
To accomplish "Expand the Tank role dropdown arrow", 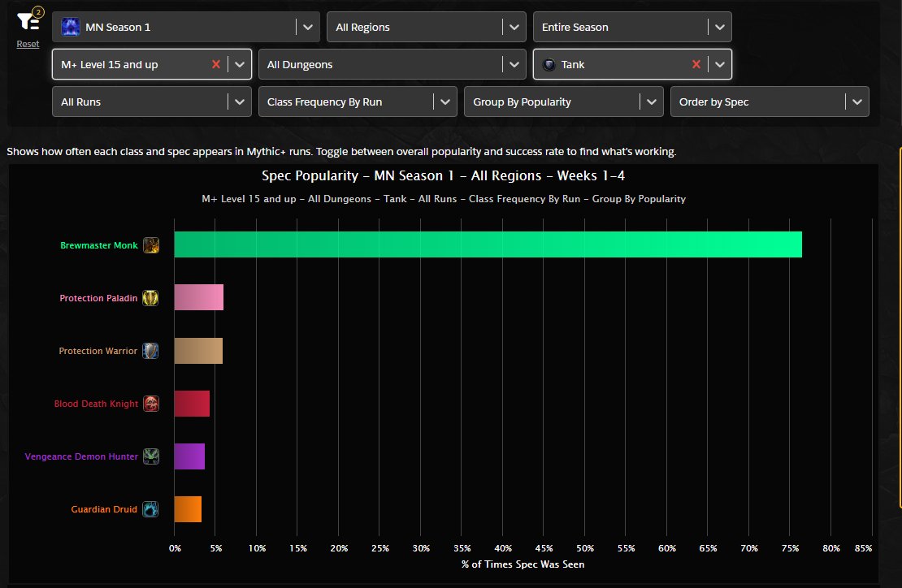I will 720,64.
